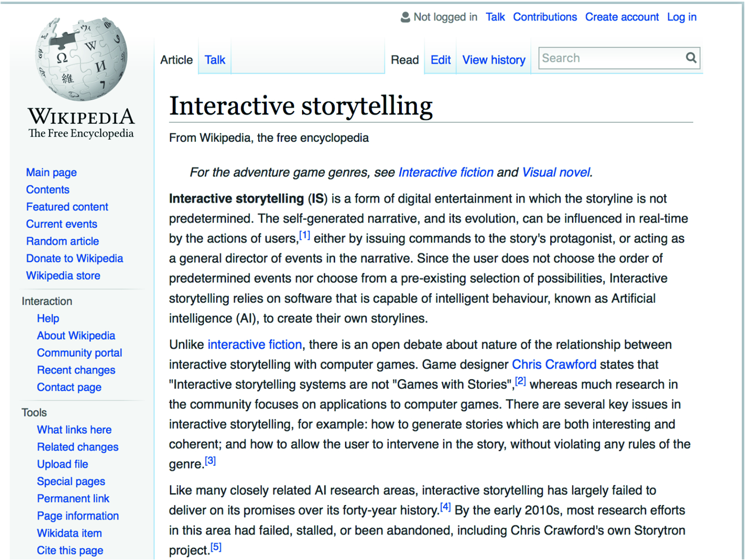The height and width of the screenshot is (560, 747).
Task: Open the Contact page link
Action: click(69, 387)
